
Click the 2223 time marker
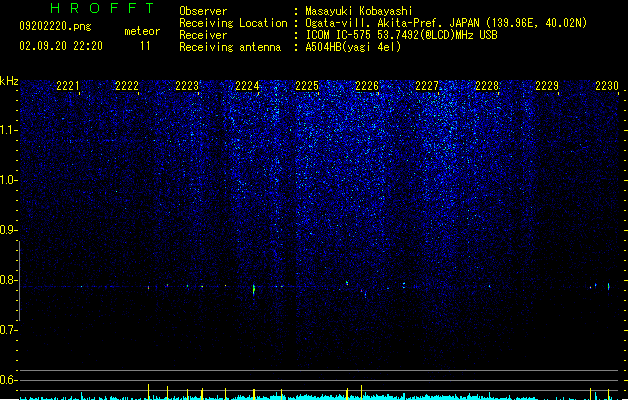[187, 86]
